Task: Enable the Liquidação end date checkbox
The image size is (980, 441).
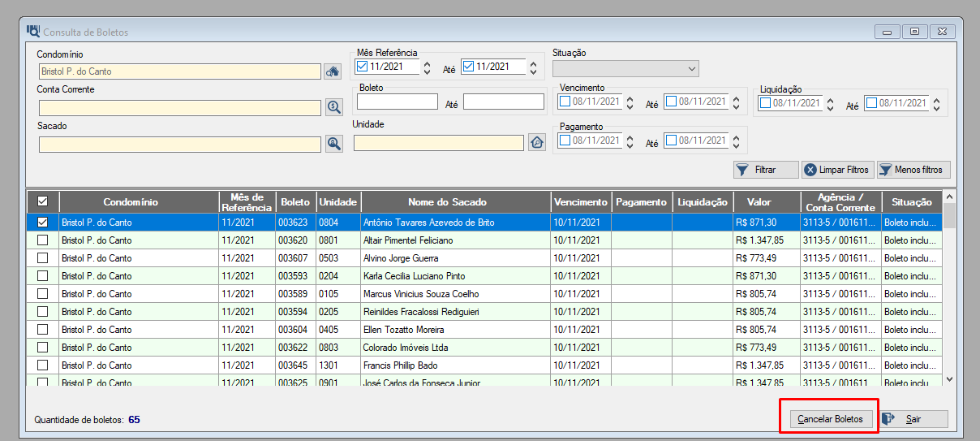Action: click(x=871, y=103)
